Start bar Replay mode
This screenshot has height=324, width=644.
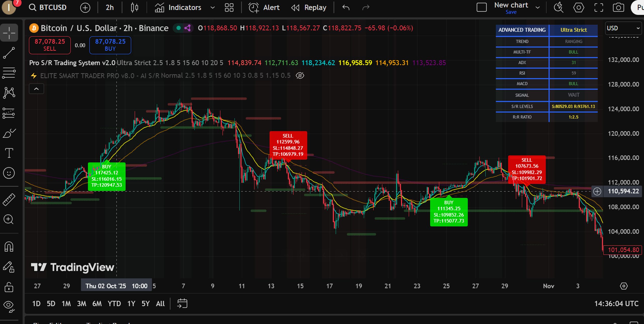[x=309, y=8]
